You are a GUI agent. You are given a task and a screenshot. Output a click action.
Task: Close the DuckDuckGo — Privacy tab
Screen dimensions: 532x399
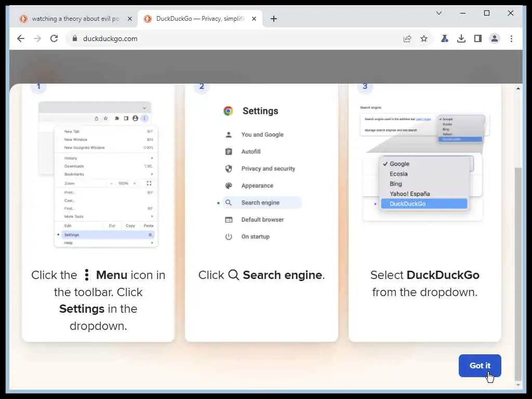[254, 19]
